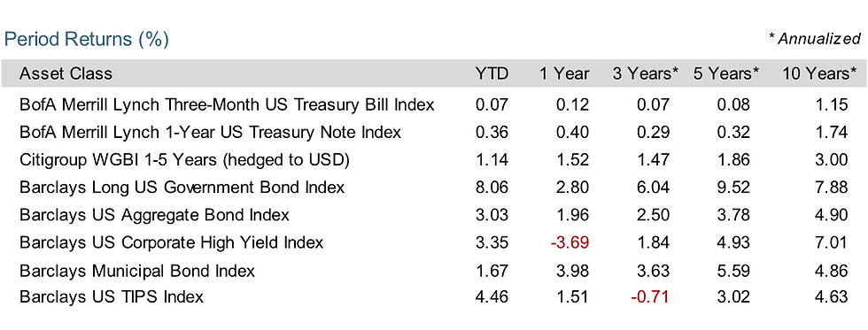Select Citigroup WGBI 1-5 Years row label
The width and height of the screenshot is (868, 330).
pos(184,160)
